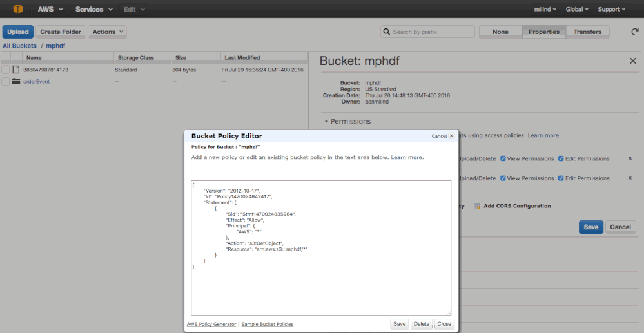Toggle View Permissions in the first grantee row
The width and height of the screenshot is (644, 333).
point(503,158)
